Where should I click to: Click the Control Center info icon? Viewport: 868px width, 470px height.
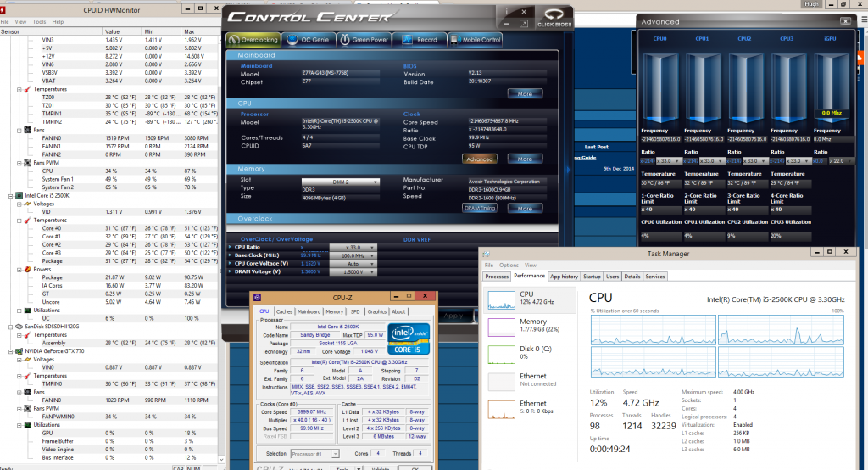507,12
